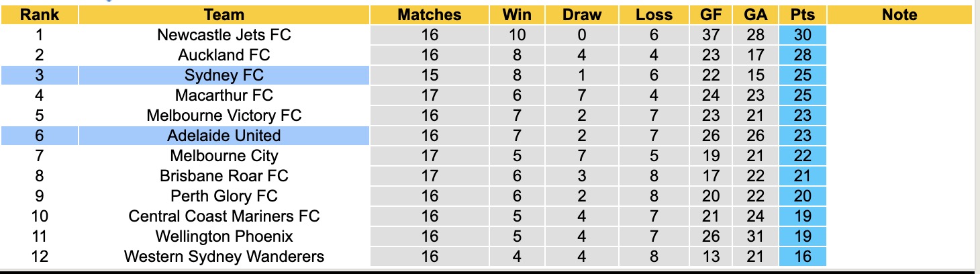This screenshot has width=980, height=274.
Task: Click Newcastle Jets points cell showing 30
Action: (803, 35)
